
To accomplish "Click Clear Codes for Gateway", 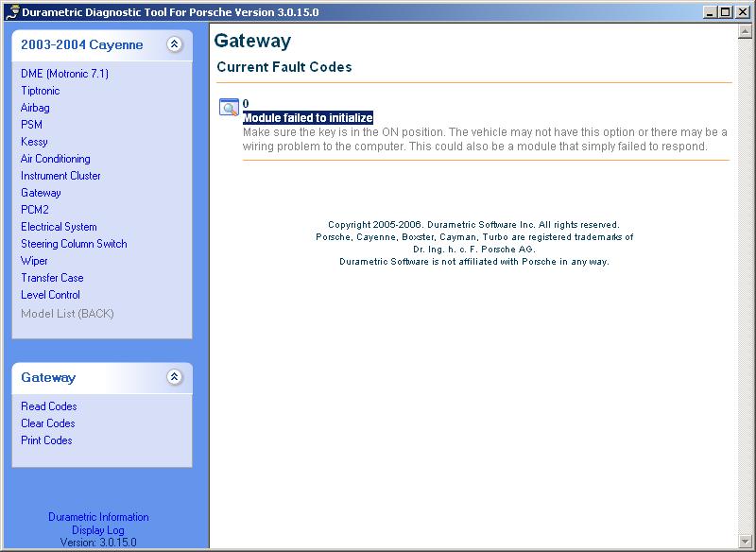I will [48, 423].
